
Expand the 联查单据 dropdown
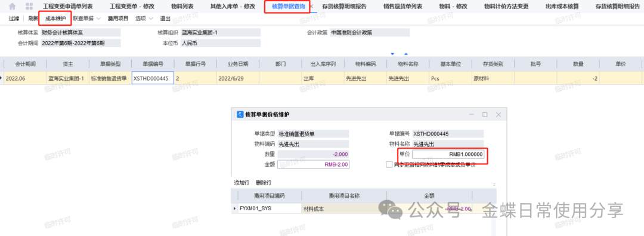[x=86, y=19]
